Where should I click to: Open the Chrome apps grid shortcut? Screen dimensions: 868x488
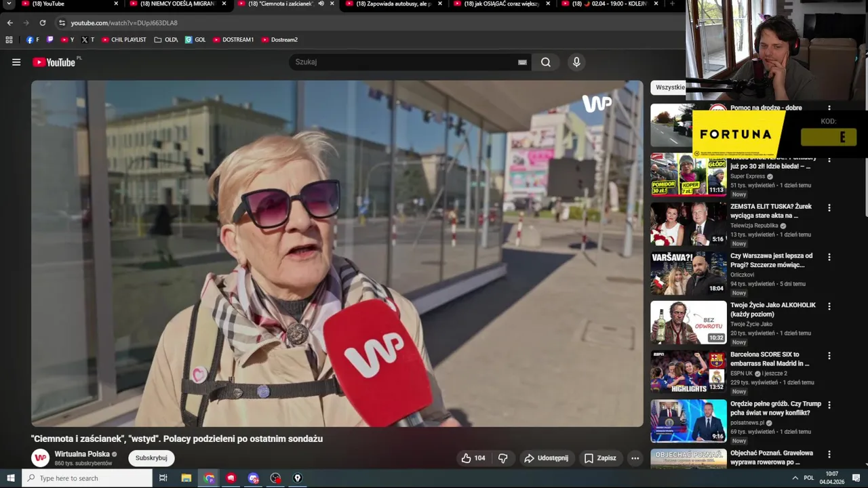click(x=9, y=40)
